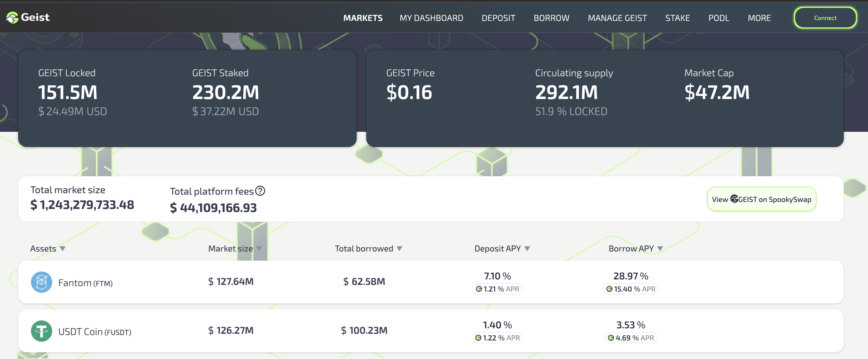Click the GEIST Price label
868x359 pixels.
(410, 73)
